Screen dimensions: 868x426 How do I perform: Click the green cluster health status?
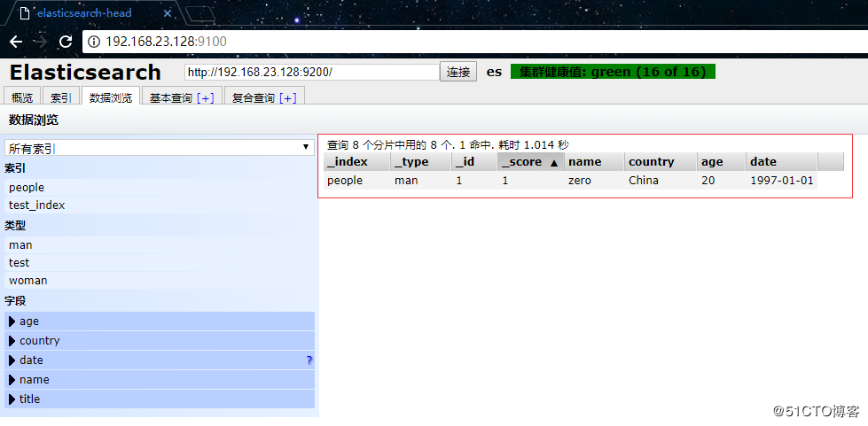coord(613,72)
